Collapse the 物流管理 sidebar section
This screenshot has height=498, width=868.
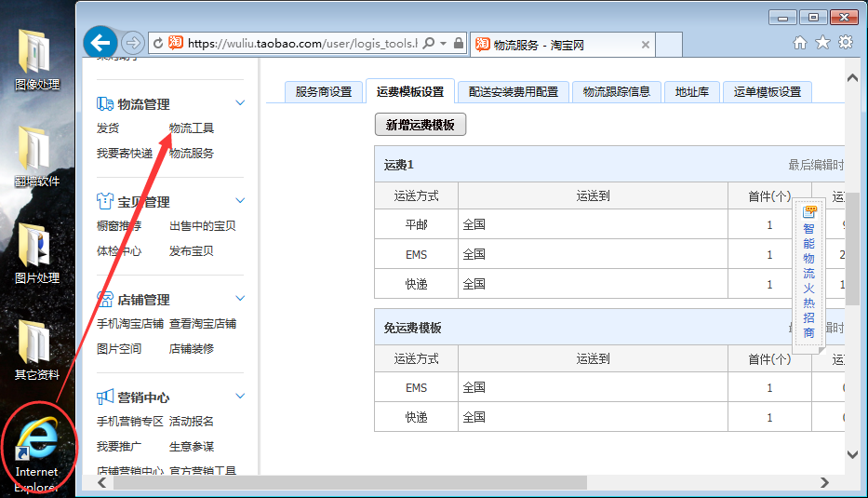240,103
